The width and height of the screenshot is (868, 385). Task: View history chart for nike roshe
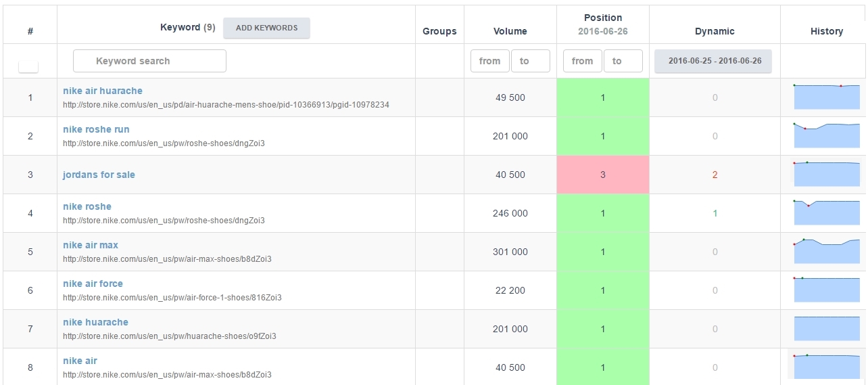click(x=826, y=212)
